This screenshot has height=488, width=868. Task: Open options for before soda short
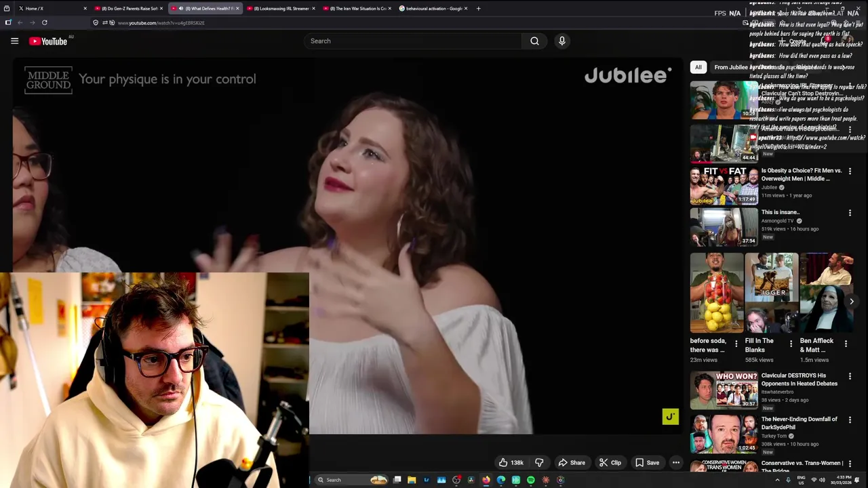pos(736,344)
